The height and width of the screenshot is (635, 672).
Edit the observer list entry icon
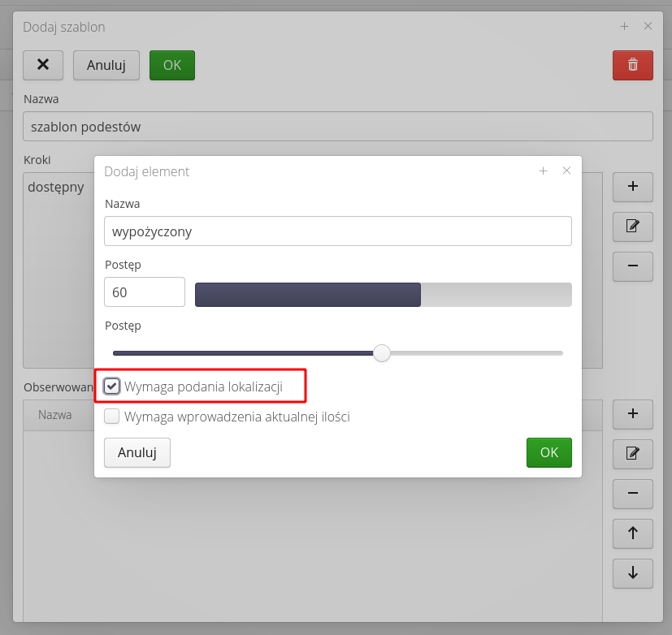[x=632, y=453]
